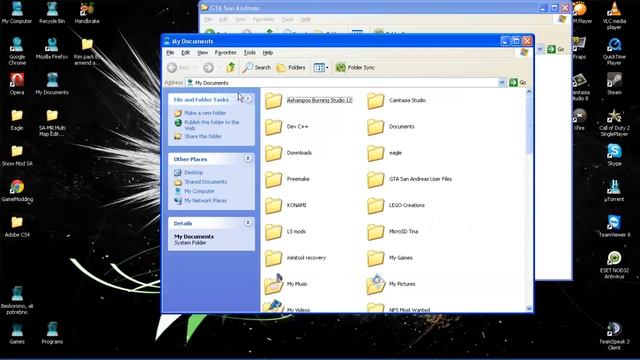Select uTorrent desktop icon

[x=614, y=191]
